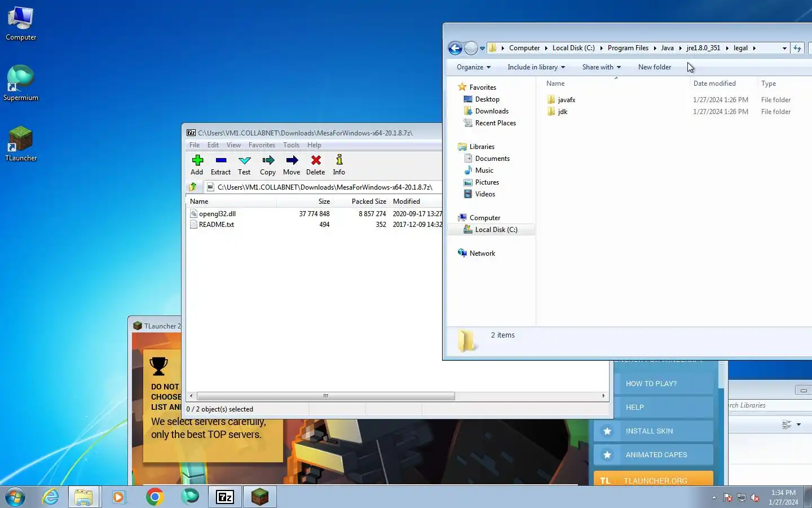Click ANIMATED CAPES button in TLauncher

coord(654,455)
